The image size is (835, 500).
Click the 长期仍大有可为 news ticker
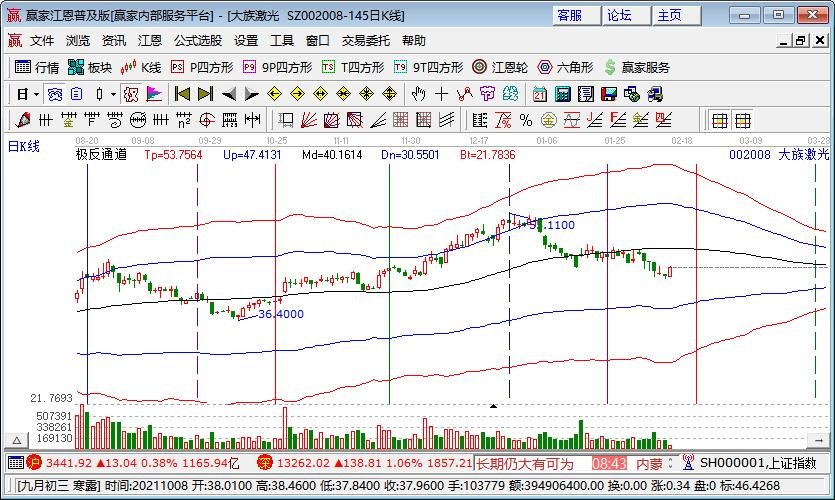pyautogui.click(x=525, y=464)
